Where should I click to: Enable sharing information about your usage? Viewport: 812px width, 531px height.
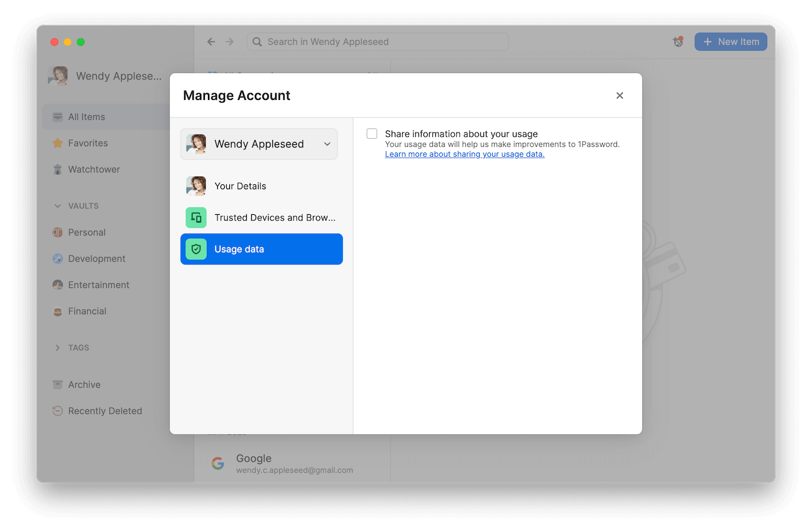pyautogui.click(x=372, y=133)
